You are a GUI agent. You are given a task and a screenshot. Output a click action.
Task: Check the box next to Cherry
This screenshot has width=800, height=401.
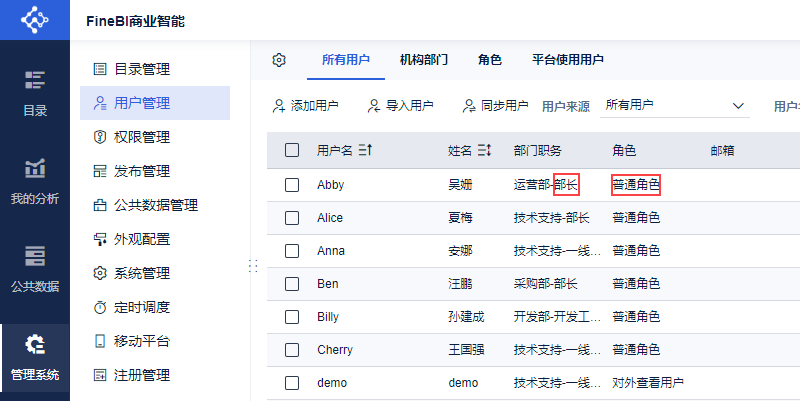coord(292,350)
